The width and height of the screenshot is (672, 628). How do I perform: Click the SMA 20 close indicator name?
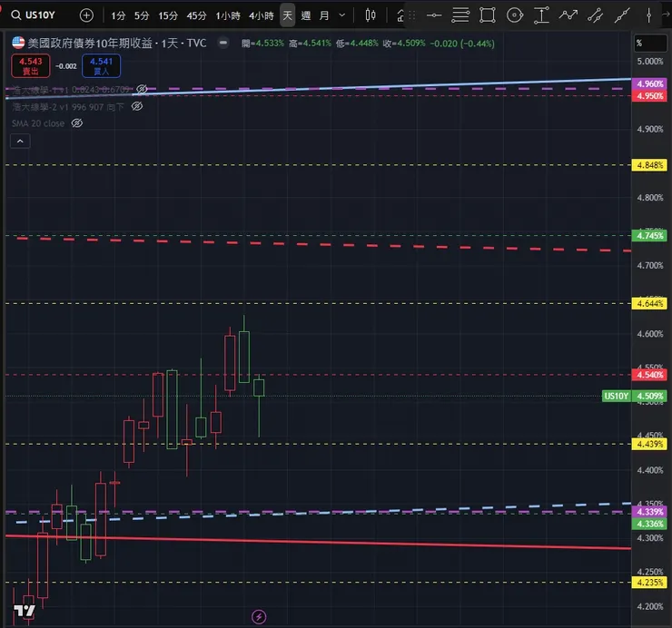(x=38, y=123)
